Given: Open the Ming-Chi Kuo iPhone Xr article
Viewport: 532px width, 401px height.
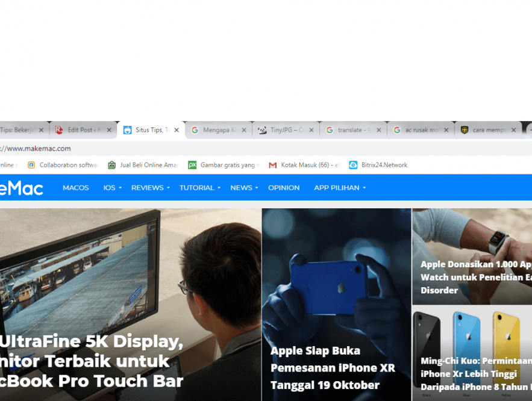Looking at the screenshot, I should click(x=476, y=374).
